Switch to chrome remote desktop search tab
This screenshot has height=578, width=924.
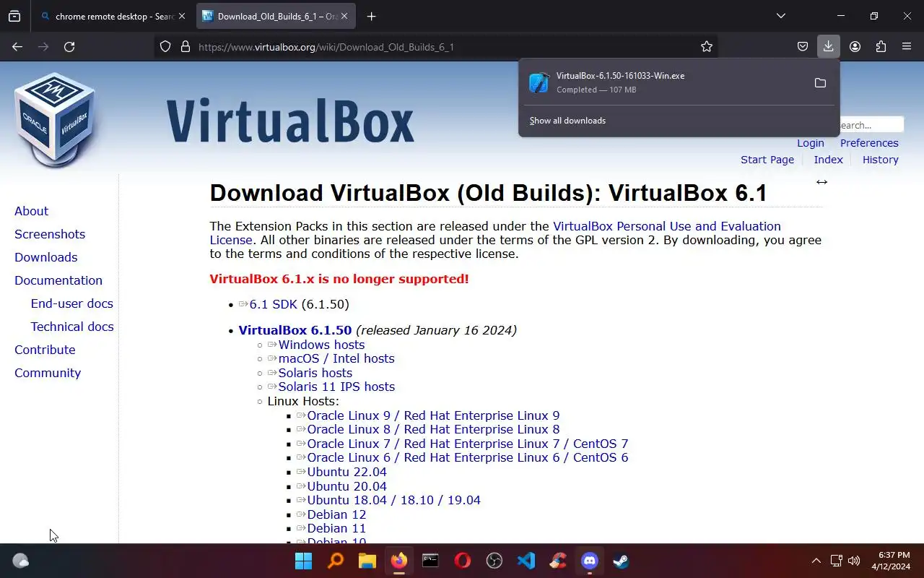pyautogui.click(x=114, y=16)
